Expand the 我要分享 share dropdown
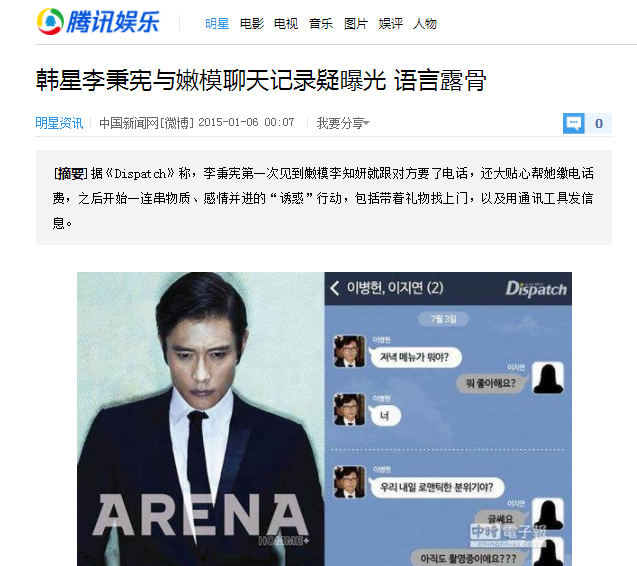The image size is (637, 566). click(x=343, y=123)
